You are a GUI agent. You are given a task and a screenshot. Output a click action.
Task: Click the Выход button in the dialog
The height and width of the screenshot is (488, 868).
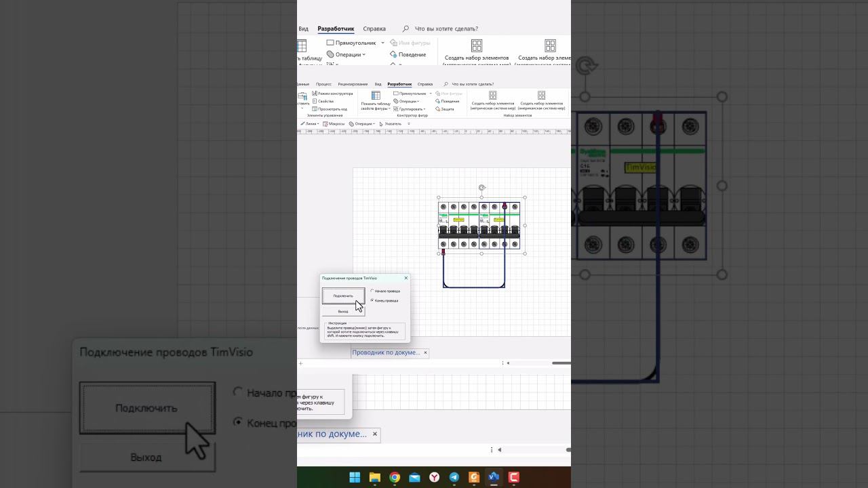[x=343, y=311]
